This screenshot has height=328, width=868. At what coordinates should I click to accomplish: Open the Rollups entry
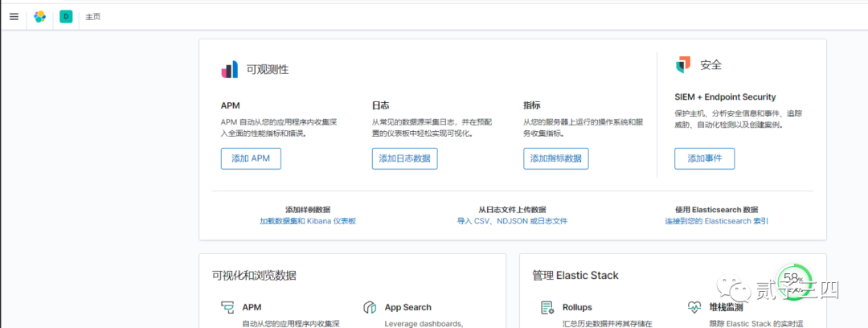click(x=577, y=307)
